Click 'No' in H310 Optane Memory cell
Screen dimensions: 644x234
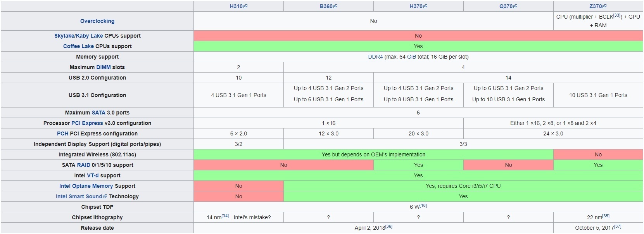pyautogui.click(x=238, y=186)
